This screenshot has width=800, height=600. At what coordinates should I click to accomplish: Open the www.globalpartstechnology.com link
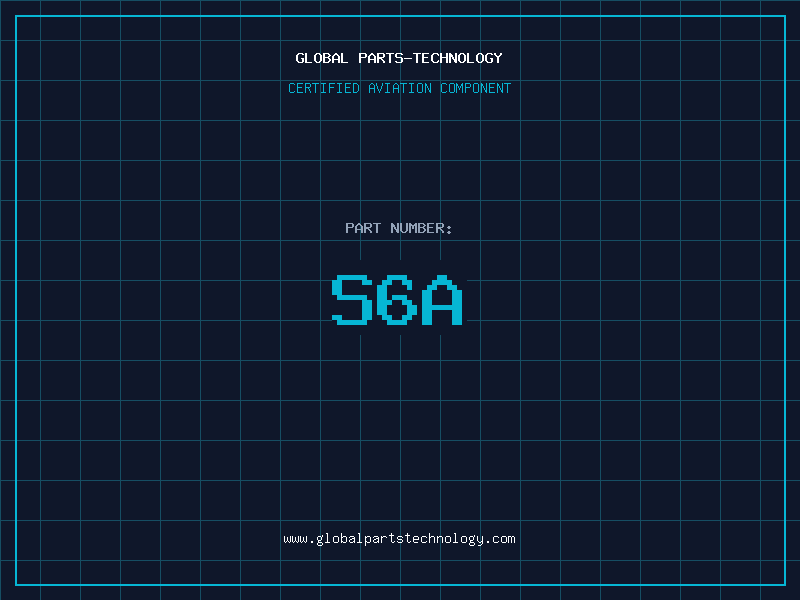coord(399,539)
